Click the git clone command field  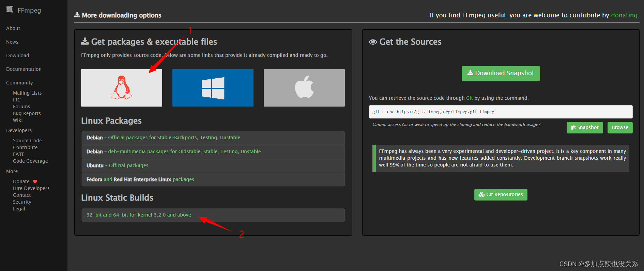[501, 112]
